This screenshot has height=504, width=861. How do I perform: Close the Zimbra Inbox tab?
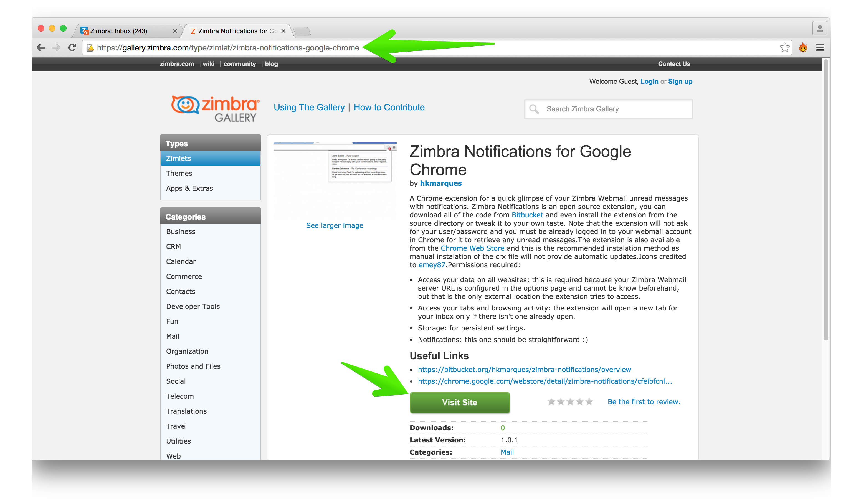(x=175, y=31)
